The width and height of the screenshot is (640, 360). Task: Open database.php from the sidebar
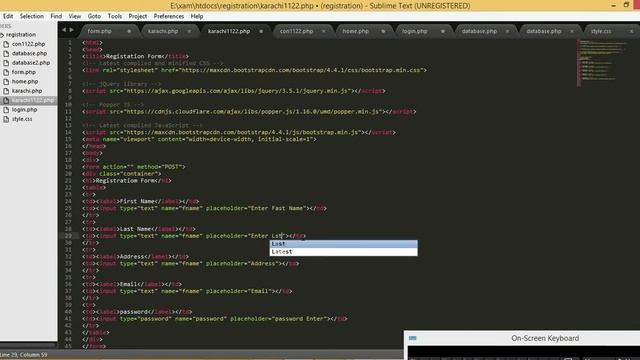point(29,53)
